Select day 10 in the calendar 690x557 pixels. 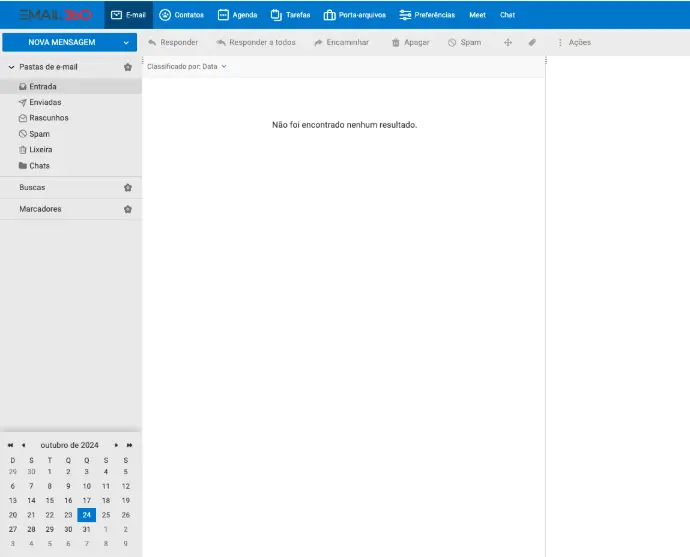tap(87, 486)
